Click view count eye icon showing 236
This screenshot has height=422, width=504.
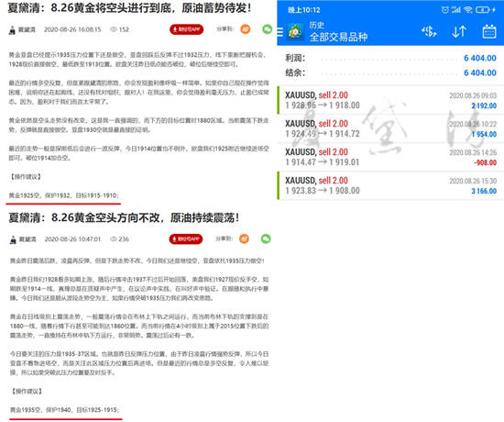pyautogui.click(x=114, y=239)
